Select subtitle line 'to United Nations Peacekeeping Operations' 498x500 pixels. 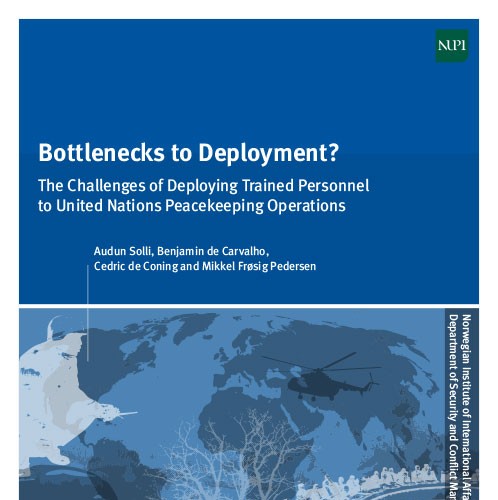click(192, 206)
